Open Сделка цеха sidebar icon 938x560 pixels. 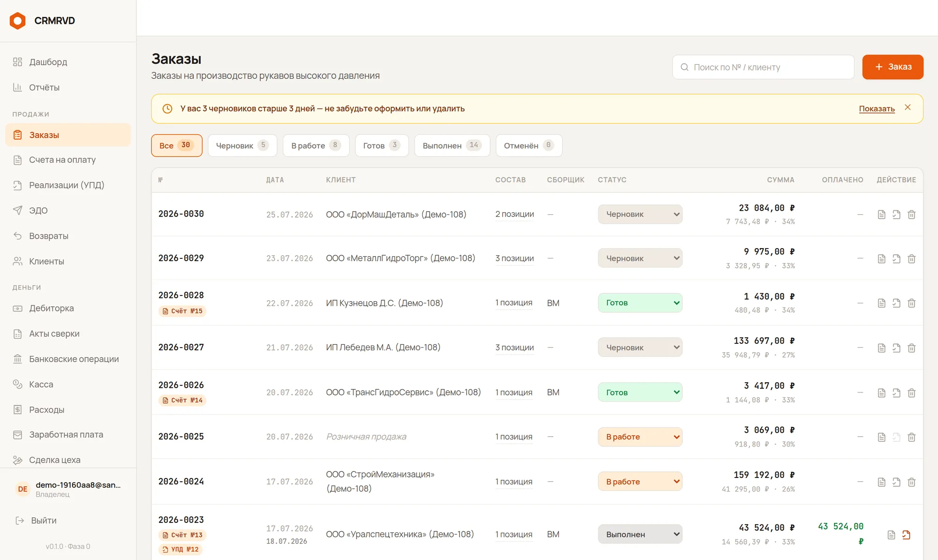pyautogui.click(x=17, y=460)
